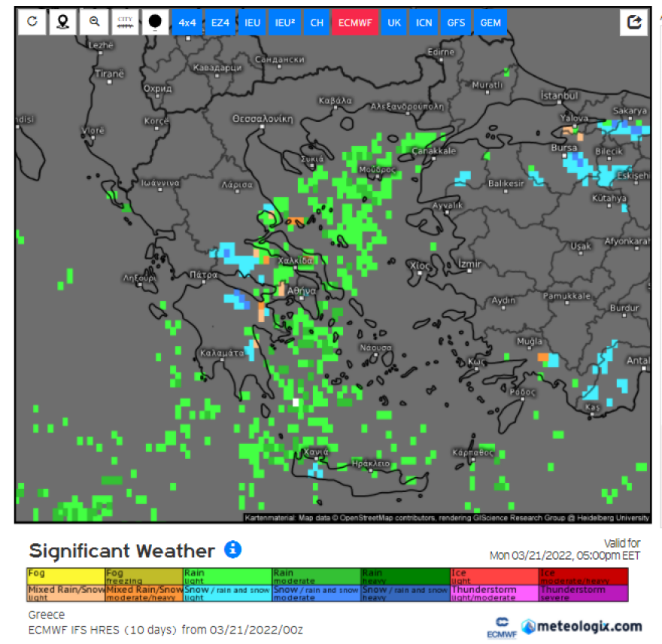Choose the ICN model button

coord(424,23)
